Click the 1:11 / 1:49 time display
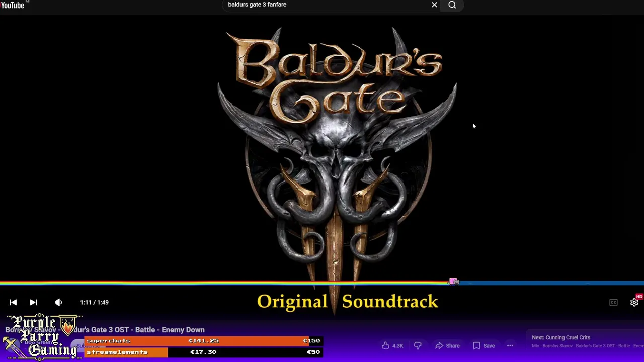The width and height of the screenshot is (644, 362). tap(94, 302)
